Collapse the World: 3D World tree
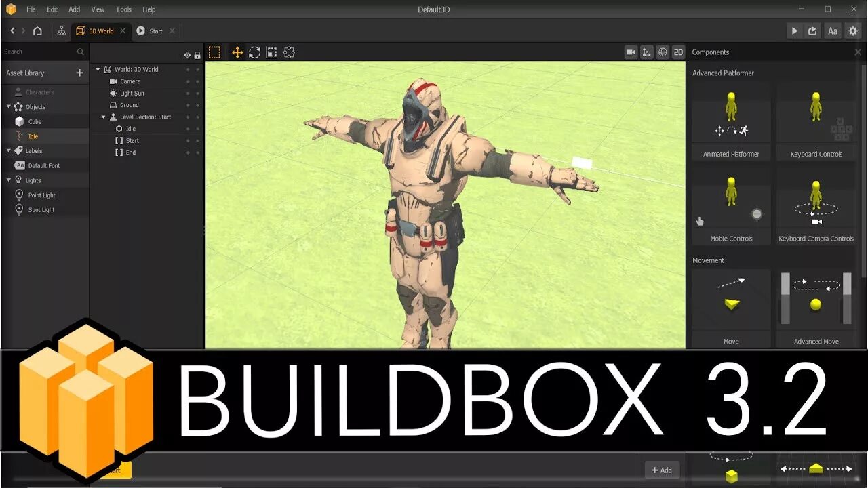 click(98, 69)
